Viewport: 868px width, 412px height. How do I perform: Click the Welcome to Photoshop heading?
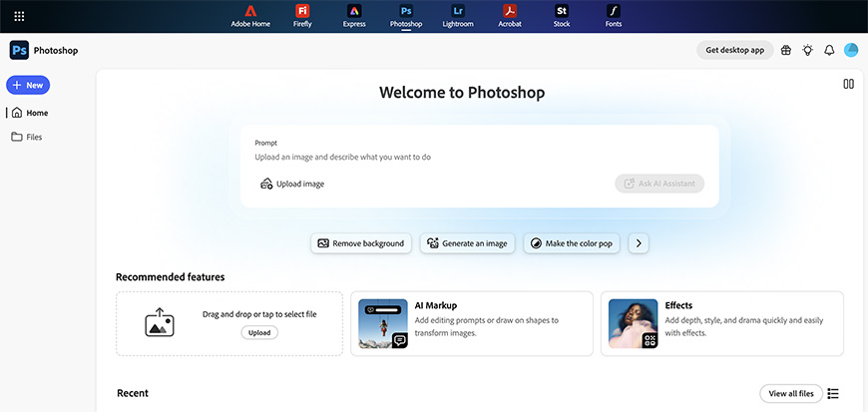(462, 92)
